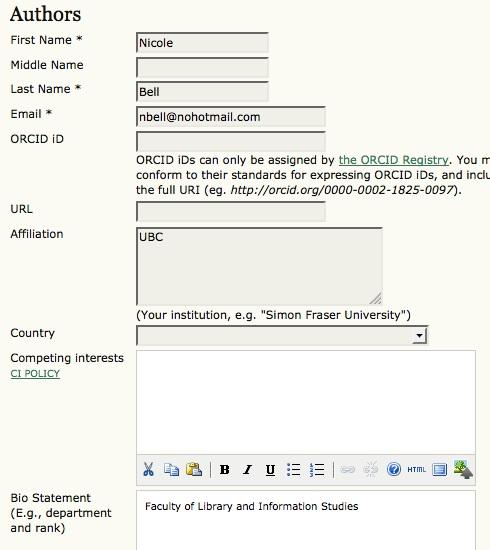Click the Paste clipboard icon
Viewport: 490px width, 550px height.
click(194, 469)
